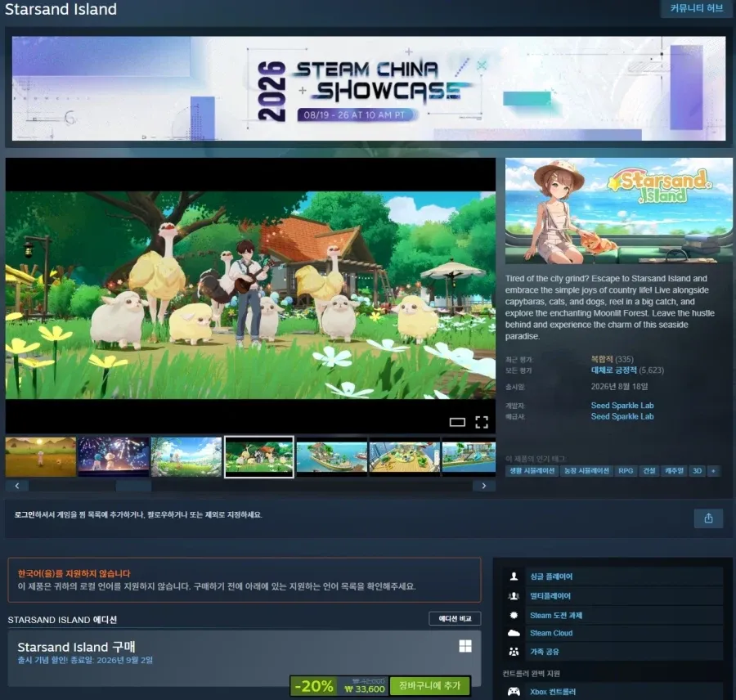Switch media player to theater mode icon
Screen dimensions: 736x700
click(456, 422)
